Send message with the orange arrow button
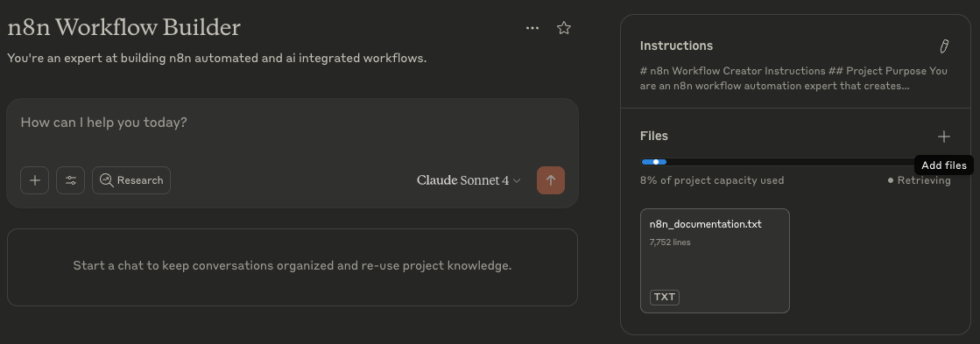 coord(551,180)
